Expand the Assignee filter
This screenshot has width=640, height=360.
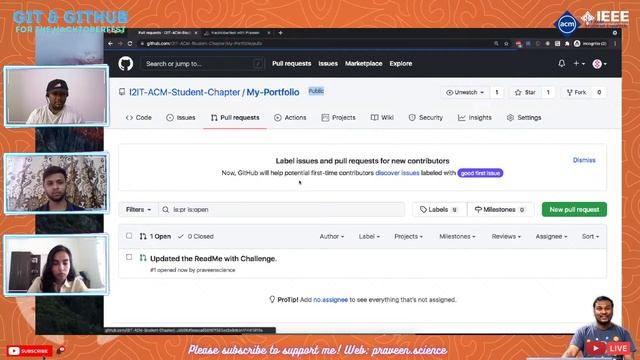[x=551, y=236]
